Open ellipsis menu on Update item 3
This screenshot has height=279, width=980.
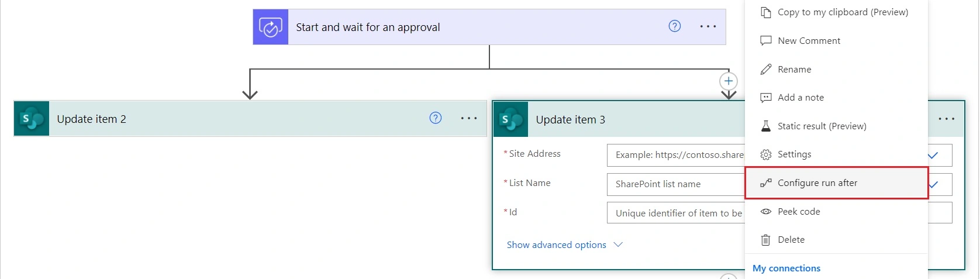click(x=947, y=119)
